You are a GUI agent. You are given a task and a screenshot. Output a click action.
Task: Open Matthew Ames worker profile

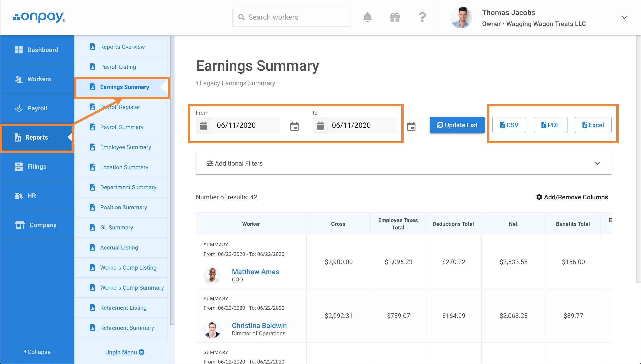(255, 272)
